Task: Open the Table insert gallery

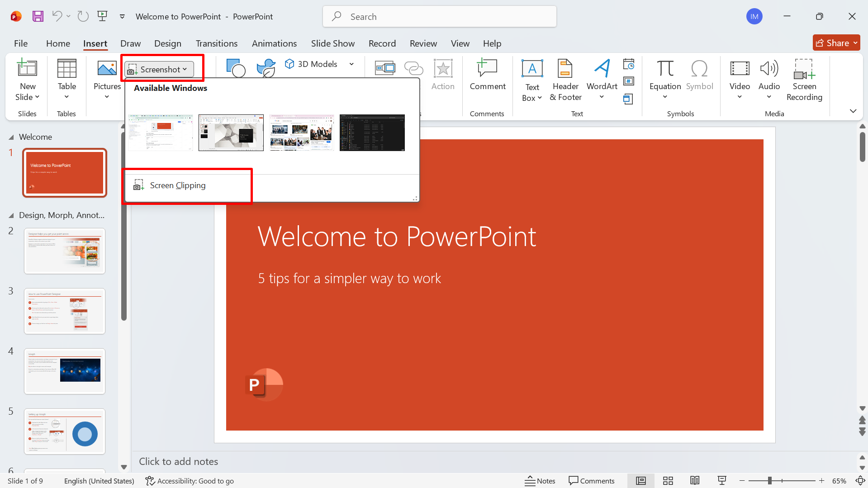Action: pos(66,81)
